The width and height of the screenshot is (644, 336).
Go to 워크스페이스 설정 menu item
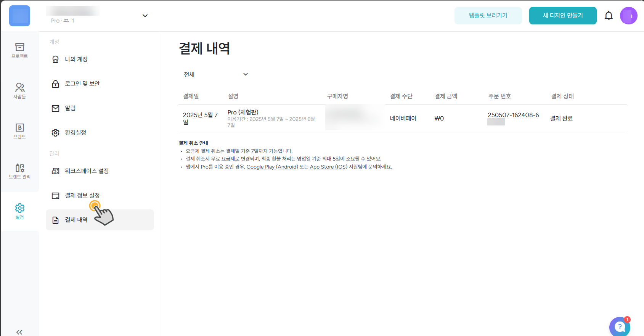point(100,171)
